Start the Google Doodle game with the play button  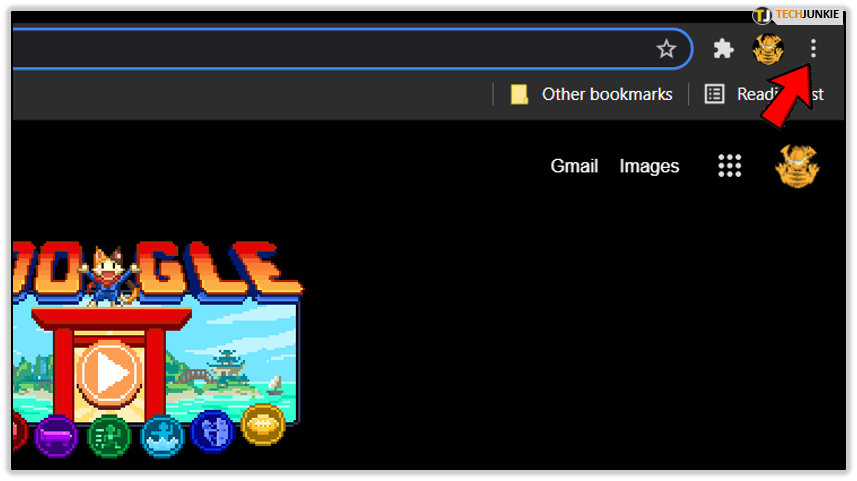(108, 373)
